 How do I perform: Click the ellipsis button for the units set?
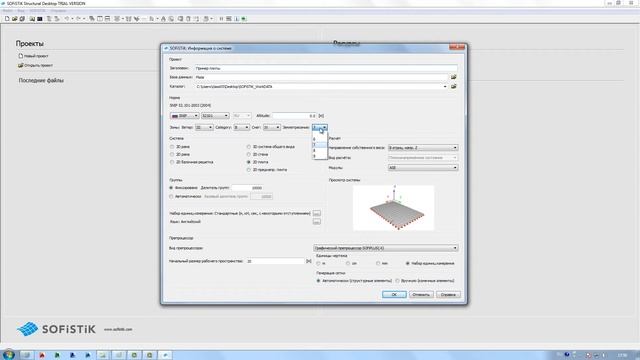tap(316, 213)
